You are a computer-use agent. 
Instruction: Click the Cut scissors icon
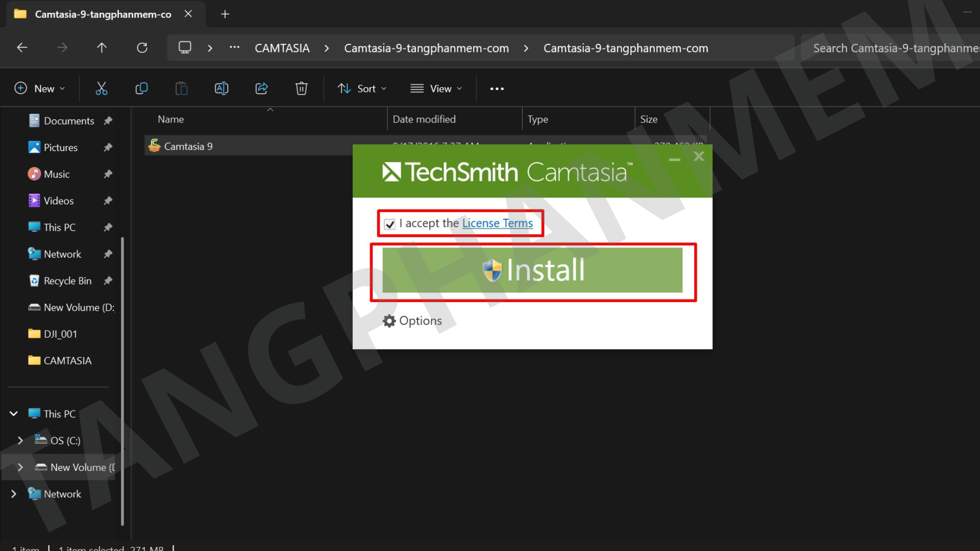102,89
